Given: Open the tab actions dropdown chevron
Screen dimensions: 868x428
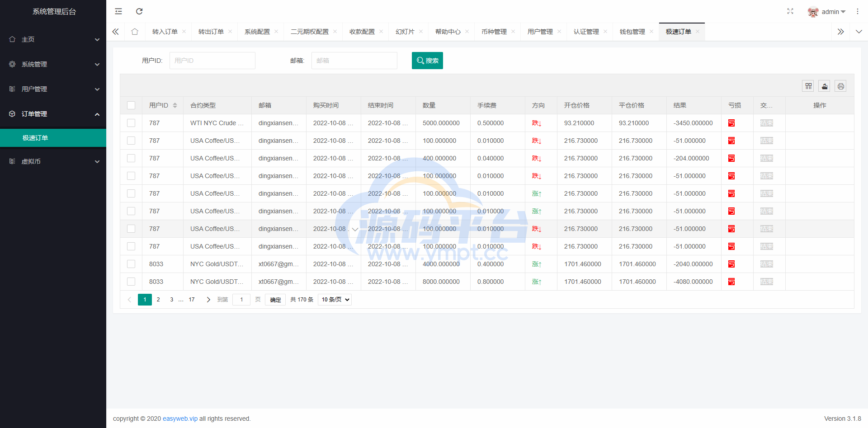Looking at the screenshot, I should tap(859, 32).
